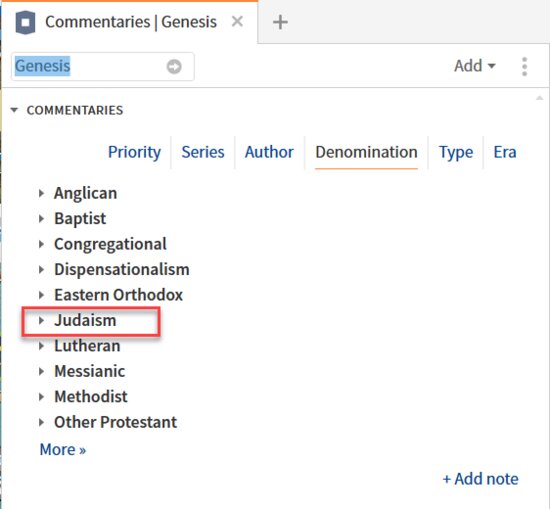Expand the Judaism denomination group
This screenshot has width=550, height=509.
pyautogui.click(x=41, y=320)
